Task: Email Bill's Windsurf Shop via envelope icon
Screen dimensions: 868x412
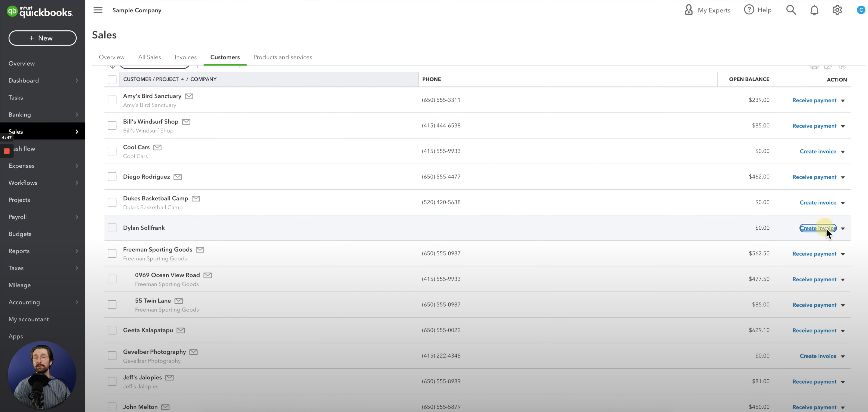Action: [x=186, y=122]
